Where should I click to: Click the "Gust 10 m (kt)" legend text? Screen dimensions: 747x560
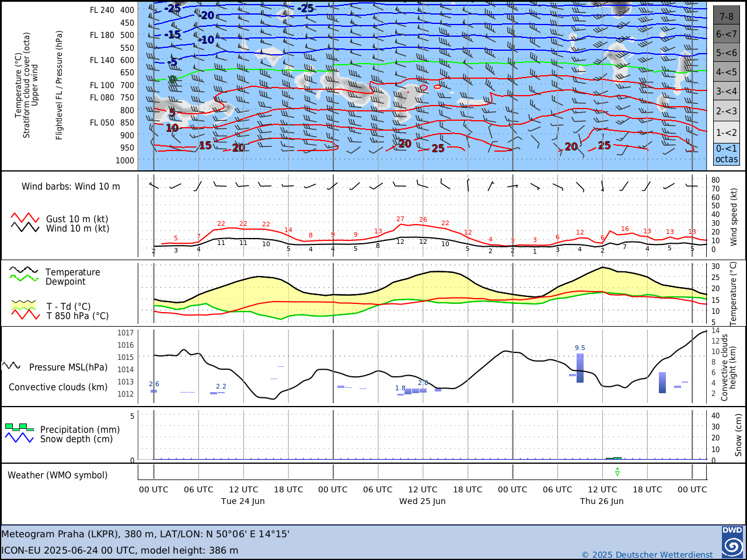pos(77,219)
